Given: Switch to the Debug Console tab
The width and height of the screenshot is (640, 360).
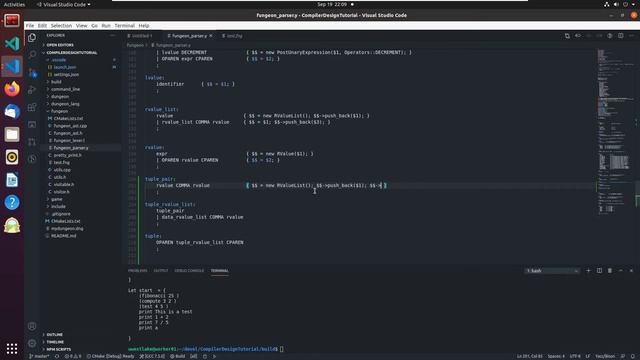Looking at the screenshot, I should point(189,271).
